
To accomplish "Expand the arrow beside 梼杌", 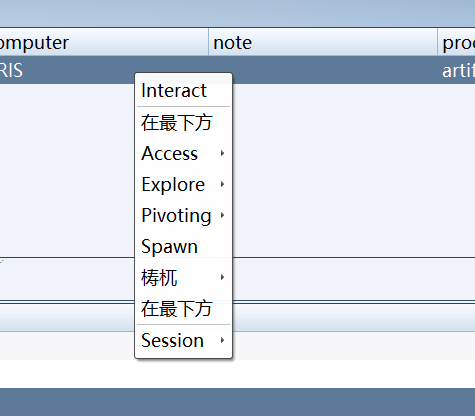I will (x=222, y=277).
